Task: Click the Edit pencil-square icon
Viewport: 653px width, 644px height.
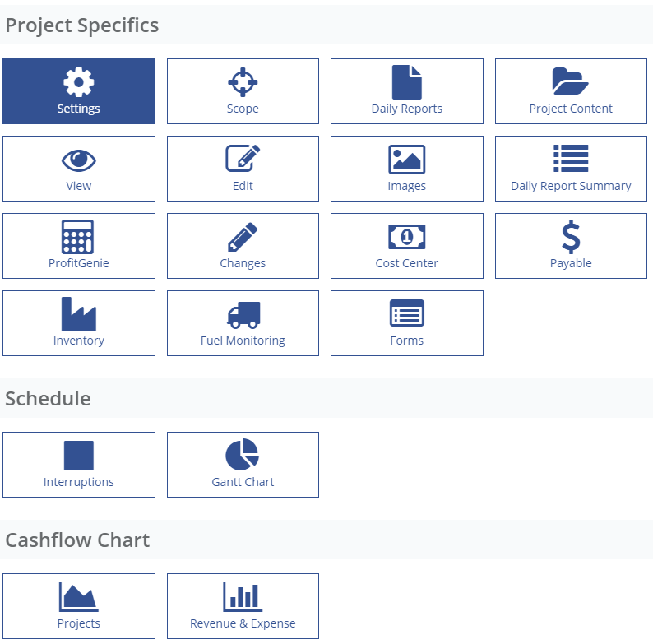Action: (243, 159)
